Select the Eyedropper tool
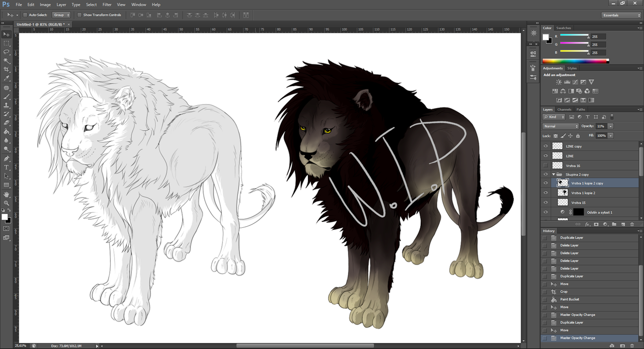The height and width of the screenshot is (349, 644). click(x=7, y=78)
